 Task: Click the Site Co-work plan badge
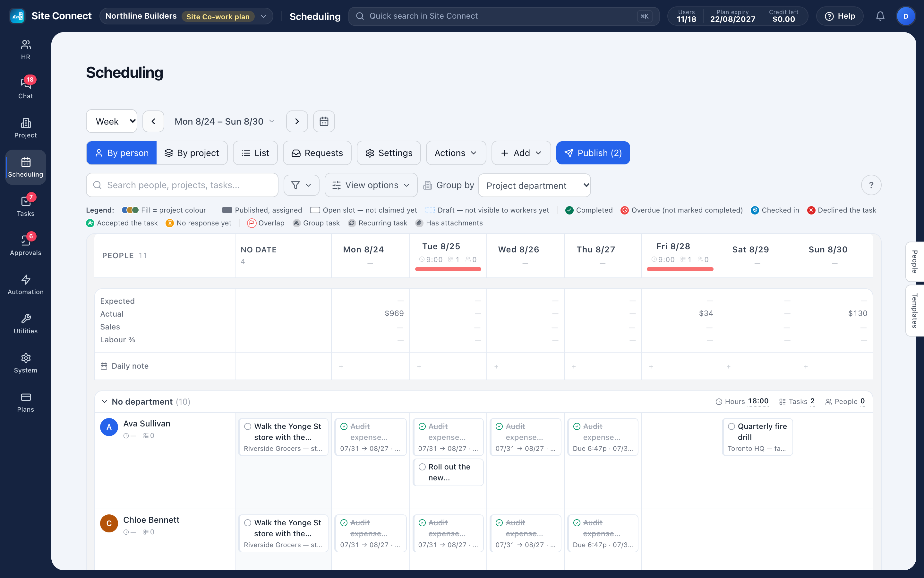pyautogui.click(x=218, y=16)
